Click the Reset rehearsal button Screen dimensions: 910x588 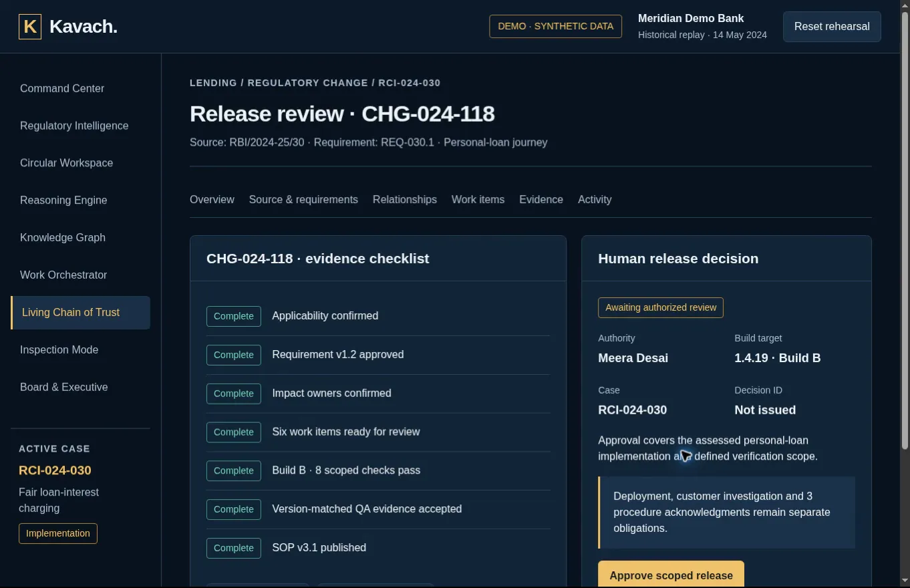pos(832,27)
